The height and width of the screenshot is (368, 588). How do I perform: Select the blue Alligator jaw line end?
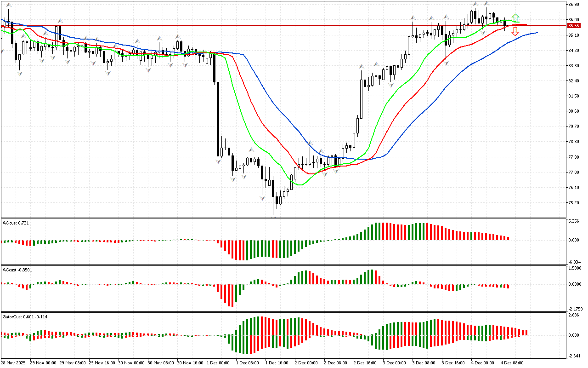click(x=536, y=33)
